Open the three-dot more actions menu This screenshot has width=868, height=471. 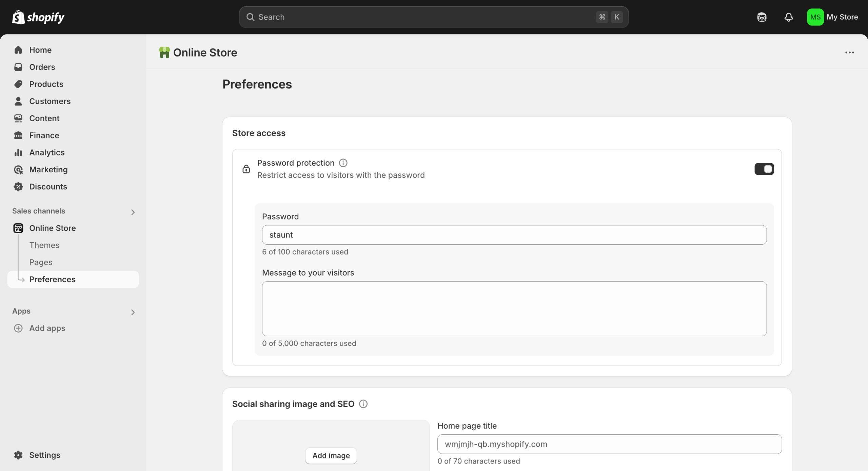pyautogui.click(x=849, y=53)
